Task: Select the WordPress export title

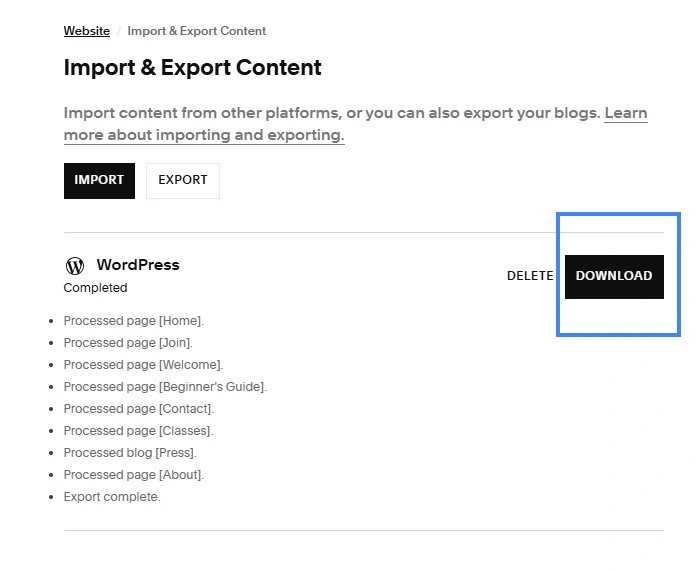Action: pyautogui.click(x=138, y=265)
